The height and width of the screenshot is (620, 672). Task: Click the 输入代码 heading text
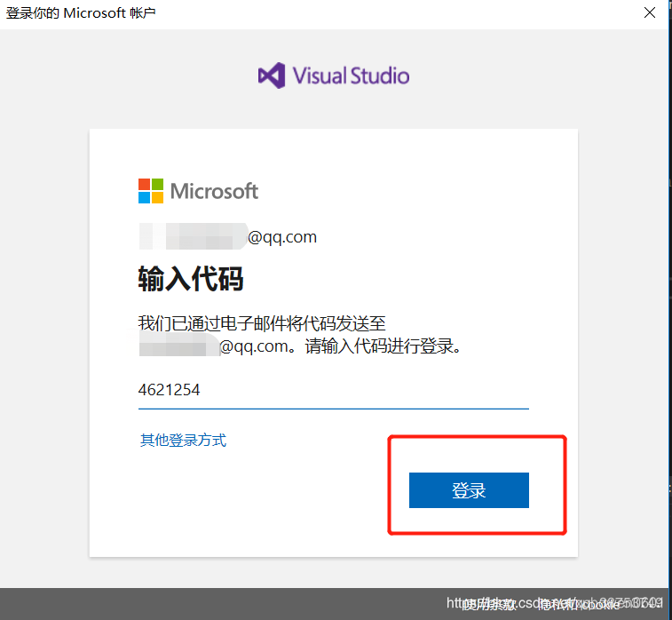click(191, 279)
